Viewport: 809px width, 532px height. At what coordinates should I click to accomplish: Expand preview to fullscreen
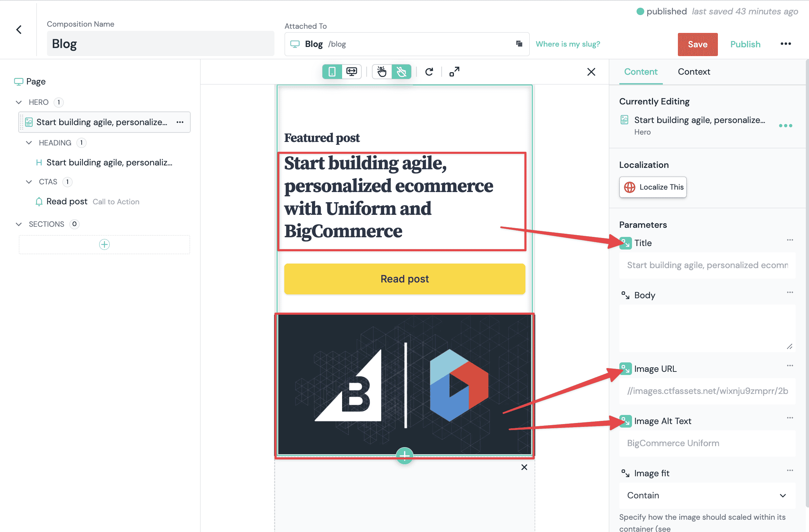tap(454, 72)
